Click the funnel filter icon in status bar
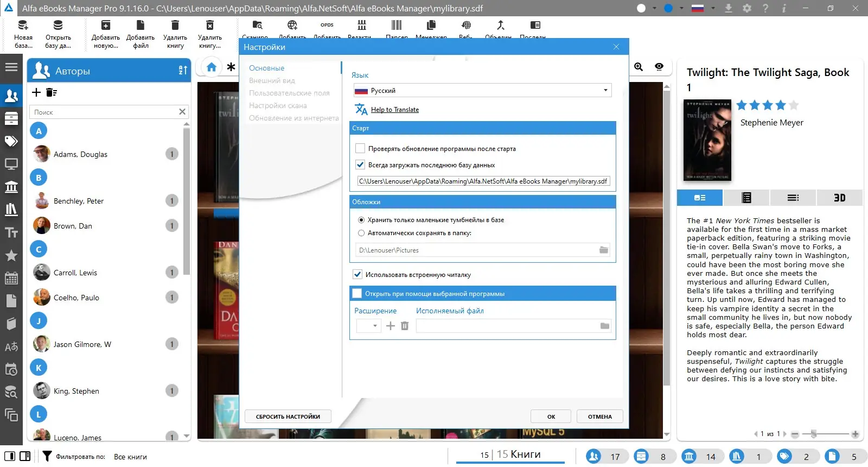868x467 pixels. [47, 456]
